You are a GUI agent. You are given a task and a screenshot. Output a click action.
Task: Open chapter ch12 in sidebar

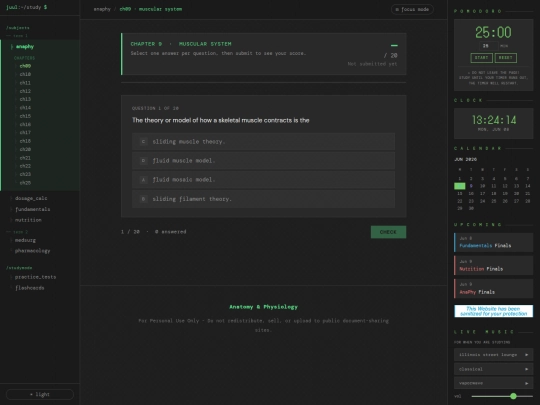[25, 91]
